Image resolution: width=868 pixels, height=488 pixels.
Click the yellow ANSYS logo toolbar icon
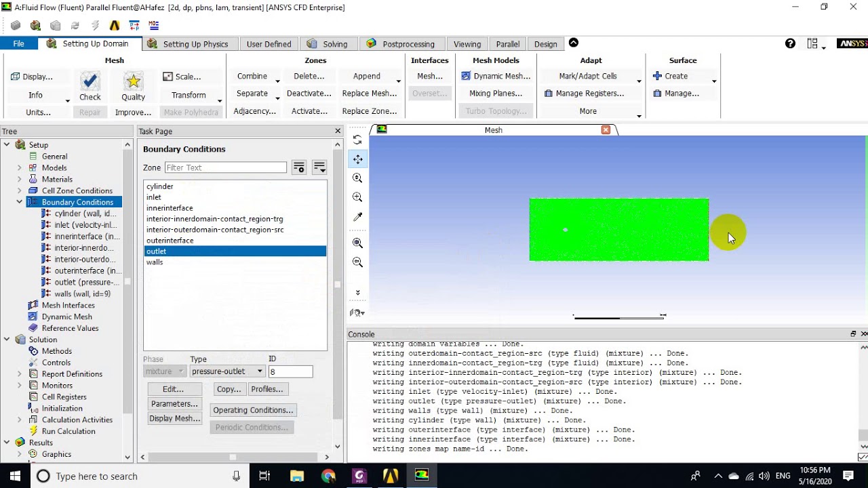coord(115,26)
